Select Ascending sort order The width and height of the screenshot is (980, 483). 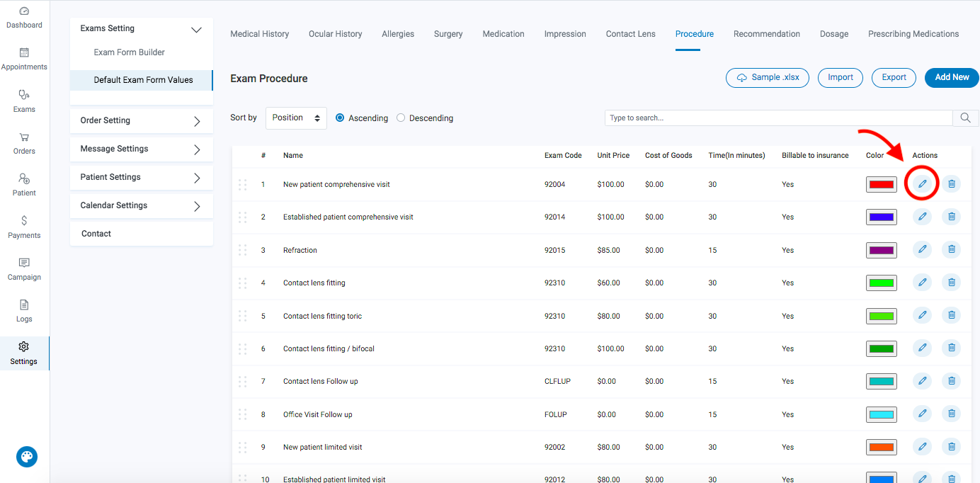(341, 118)
